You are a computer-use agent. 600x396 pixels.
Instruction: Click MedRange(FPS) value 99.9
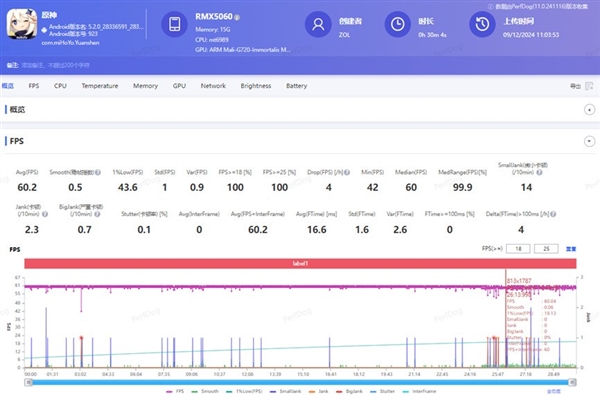[x=462, y=187]
